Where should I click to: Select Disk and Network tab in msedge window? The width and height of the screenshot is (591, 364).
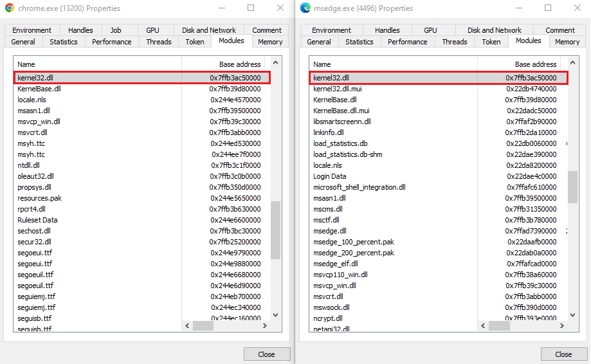(x=495, y=30)
